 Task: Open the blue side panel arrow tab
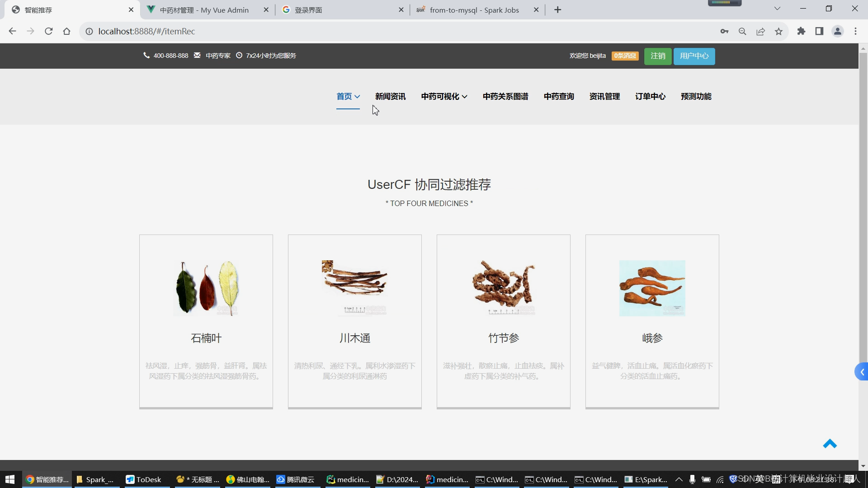862,372
